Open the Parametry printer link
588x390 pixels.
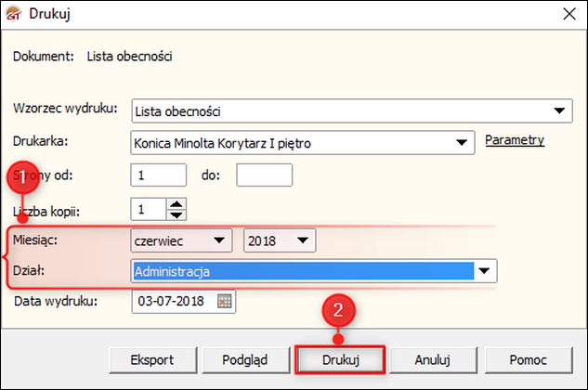click(x=515, y=140)
